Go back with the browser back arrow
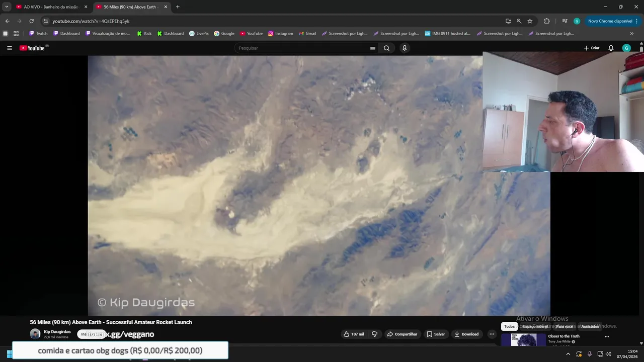The image size is (644, 362). [x=7, y=21]
